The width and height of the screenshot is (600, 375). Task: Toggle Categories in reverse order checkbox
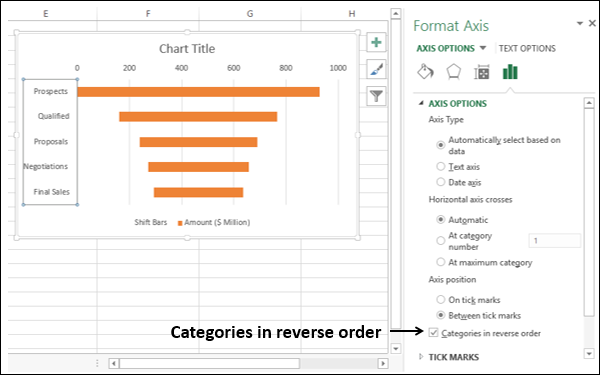(433, 333)
